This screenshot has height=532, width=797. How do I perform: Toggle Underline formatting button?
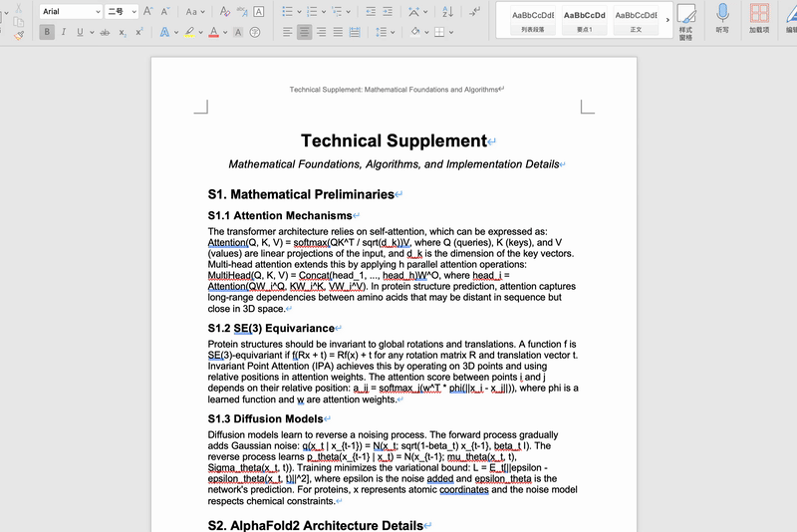coord(80,32)
